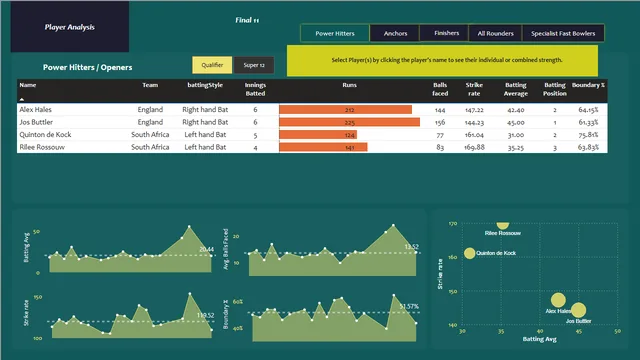Click the 75.81% boundary value

click(x=588, y=135)
